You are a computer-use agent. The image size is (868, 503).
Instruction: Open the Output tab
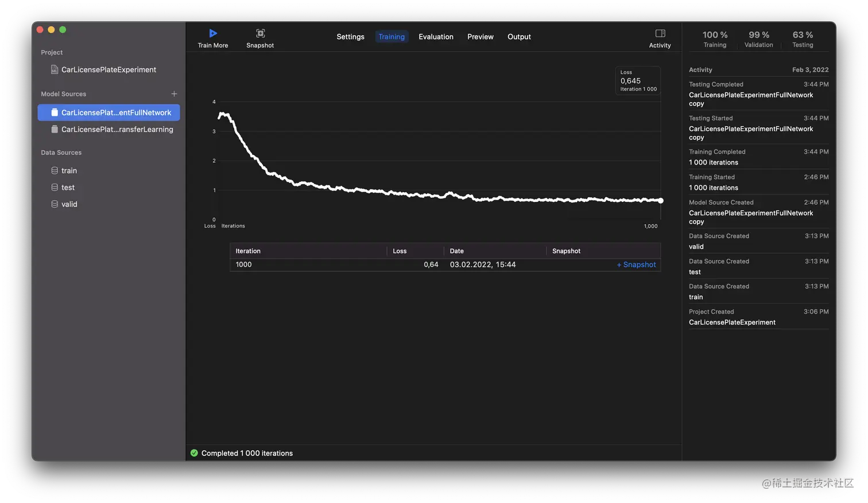coord(519,36)
